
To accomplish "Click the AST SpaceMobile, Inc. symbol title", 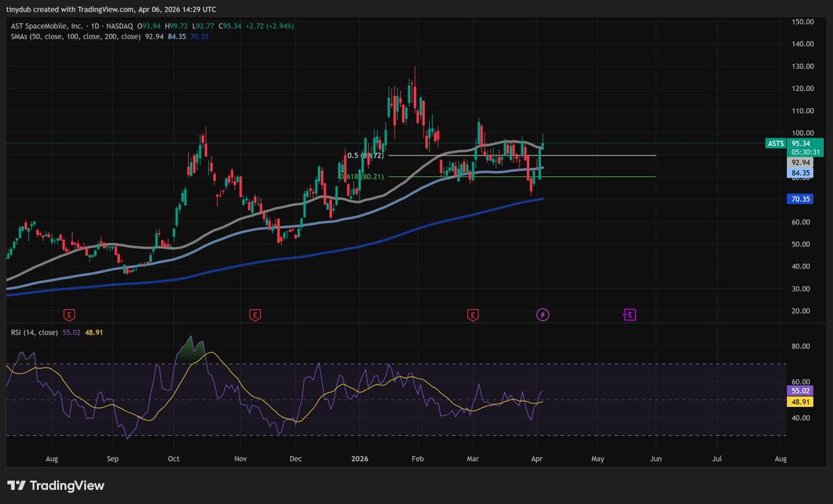I will pyautogui.click(x=47, y=26).
